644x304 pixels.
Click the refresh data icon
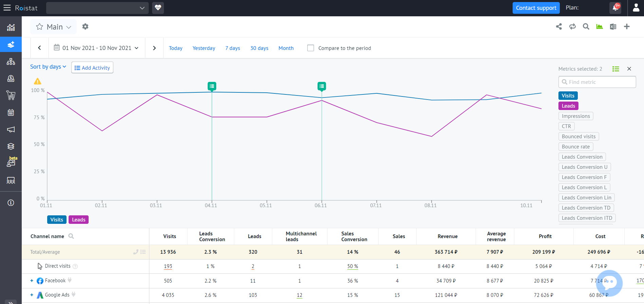(x=572, y=26)
